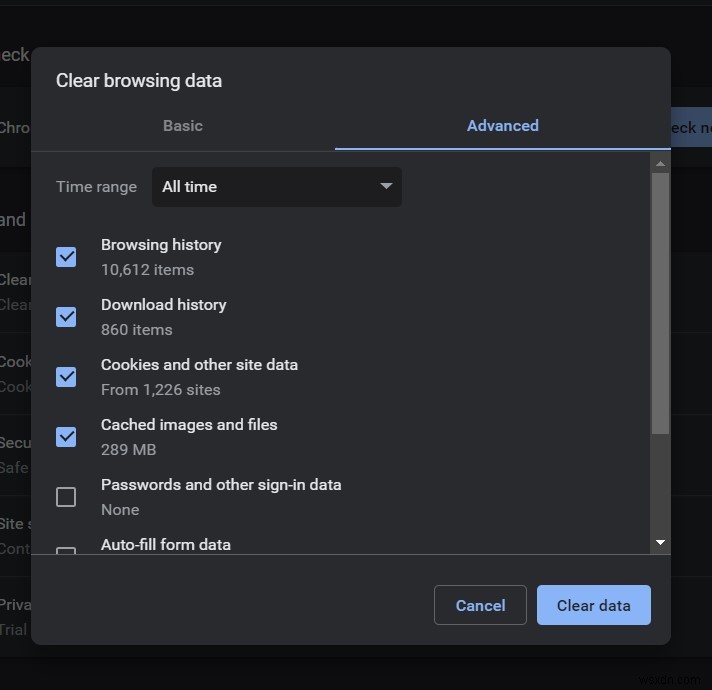
Task: Click the partially hidden blue button behind dialog
Action: click(x=690, y=128)
